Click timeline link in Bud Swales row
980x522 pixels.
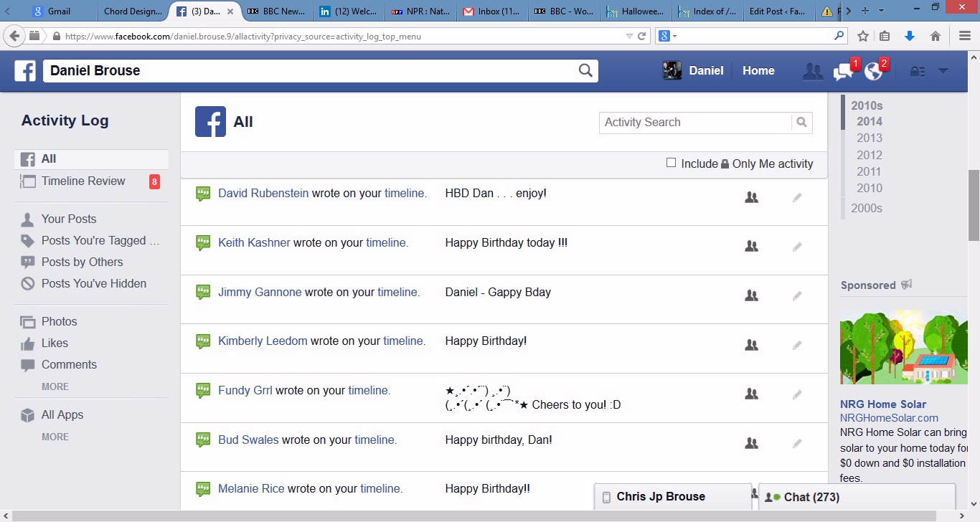coord(375,440)
